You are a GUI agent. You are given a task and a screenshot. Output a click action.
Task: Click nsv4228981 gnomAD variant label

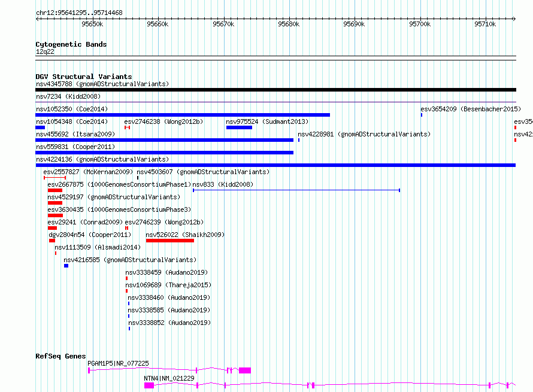pyautogui.click(x=364, y=134)
